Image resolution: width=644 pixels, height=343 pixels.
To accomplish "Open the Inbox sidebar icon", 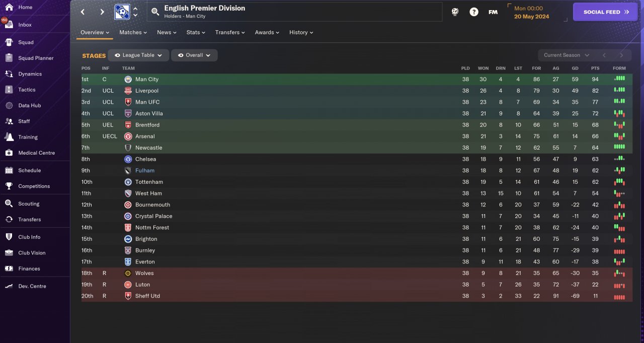I will coord(9,25).
